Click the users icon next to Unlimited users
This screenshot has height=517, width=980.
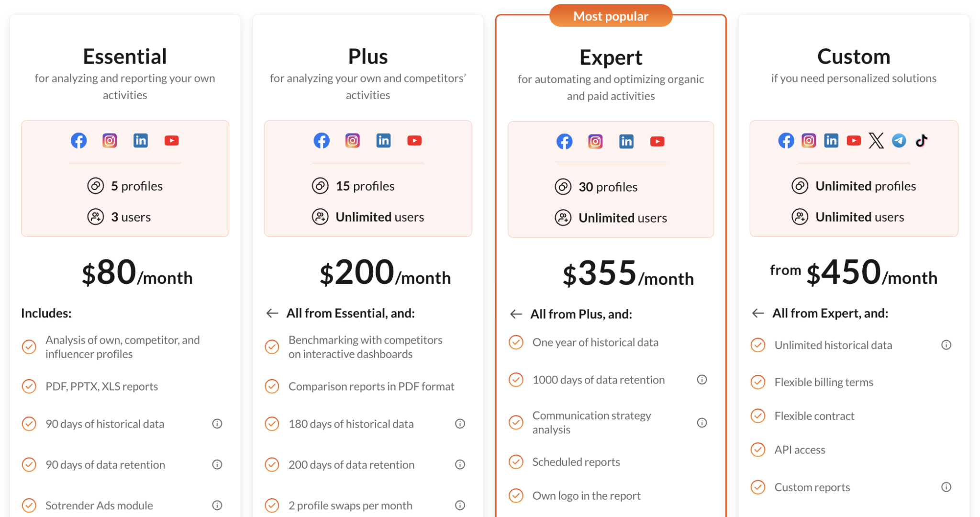coord(320,216)
